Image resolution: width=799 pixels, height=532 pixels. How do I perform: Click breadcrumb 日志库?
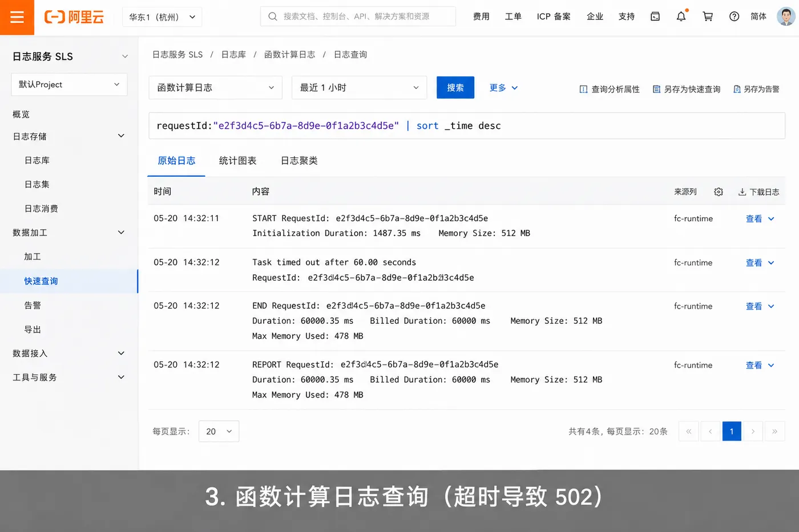tap(233, 55)
